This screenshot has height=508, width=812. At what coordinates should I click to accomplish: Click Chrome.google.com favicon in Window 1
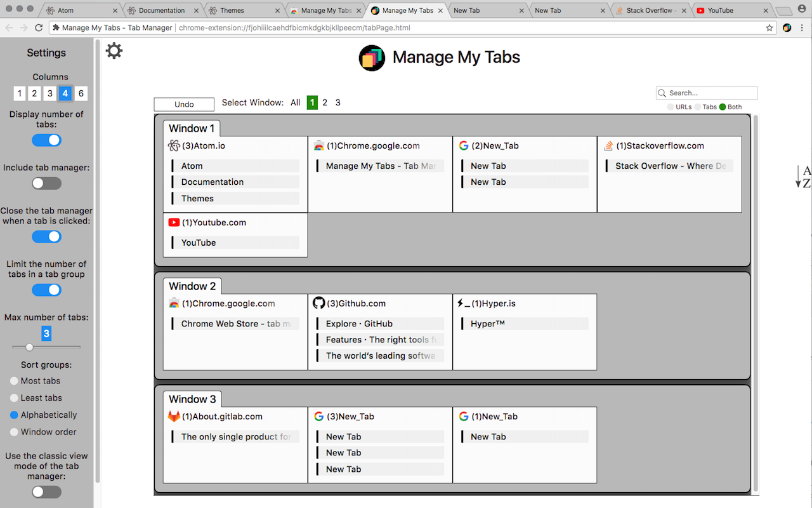319,146
